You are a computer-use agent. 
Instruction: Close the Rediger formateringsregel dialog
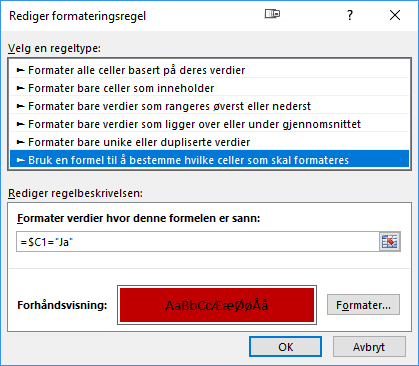pos(395,15)
